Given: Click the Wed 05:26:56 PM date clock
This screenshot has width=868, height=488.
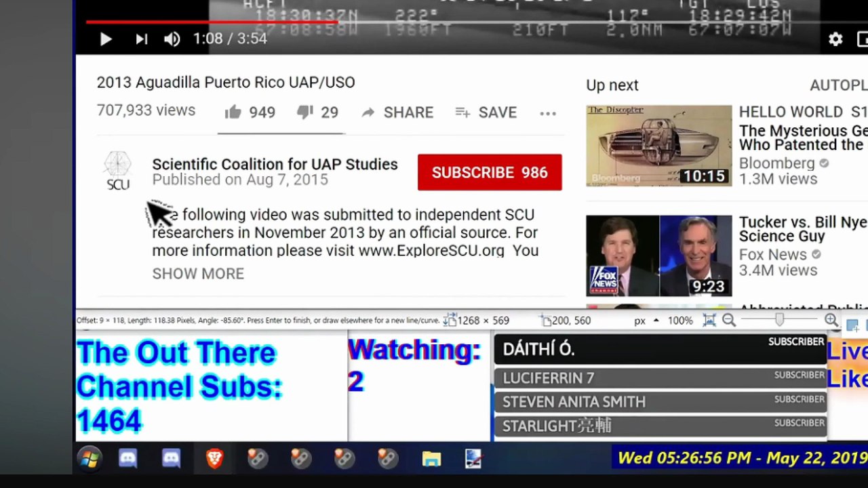Looking at the screenshot, I should (743, 457).
